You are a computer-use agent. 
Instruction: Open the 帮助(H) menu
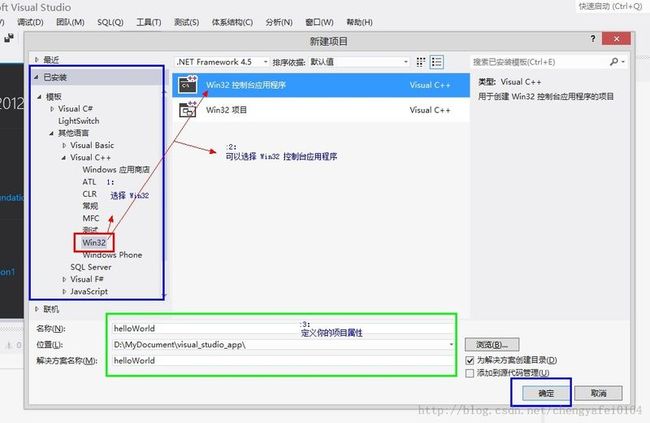(359, 22)
